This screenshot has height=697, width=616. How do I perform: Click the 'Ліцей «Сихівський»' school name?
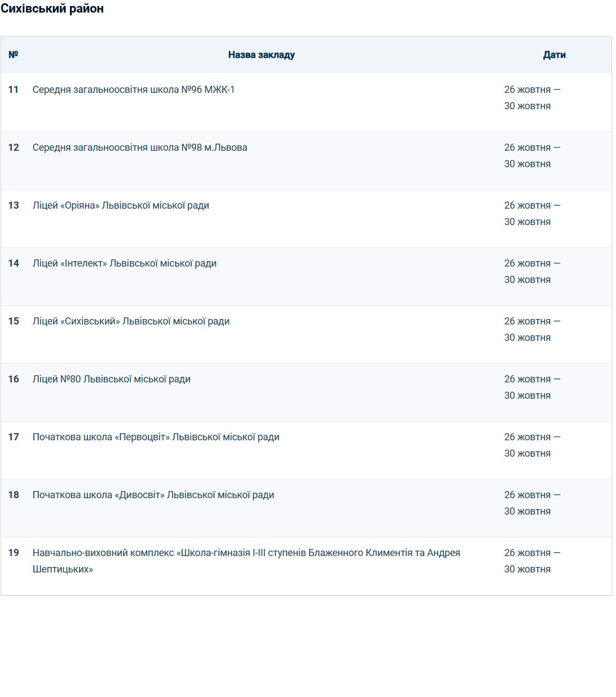click(131, 321)
